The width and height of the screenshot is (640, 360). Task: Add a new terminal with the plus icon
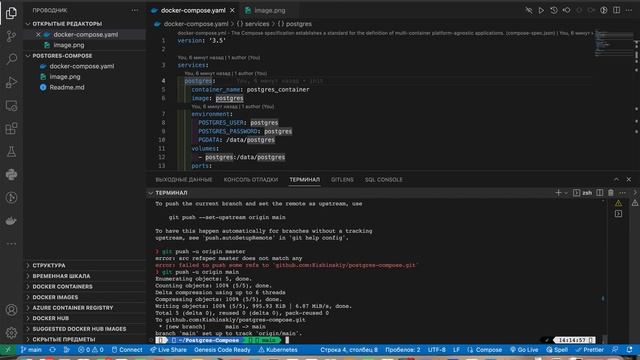pyautogui.click(x=558, y=193)
